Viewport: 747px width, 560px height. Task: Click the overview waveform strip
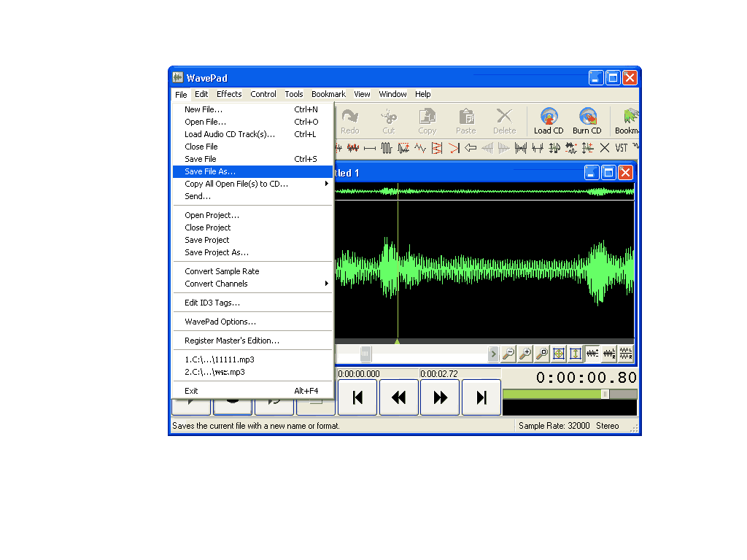(x=484, y=192)
